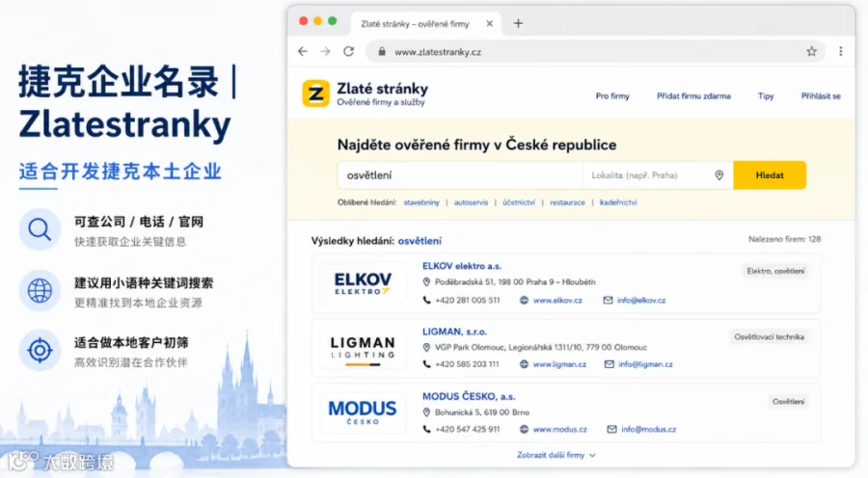The width and height of the screenshot is (868, 478).
Task: Click the MODUS Česko logo thumbnail
Action: click(363, 412)
